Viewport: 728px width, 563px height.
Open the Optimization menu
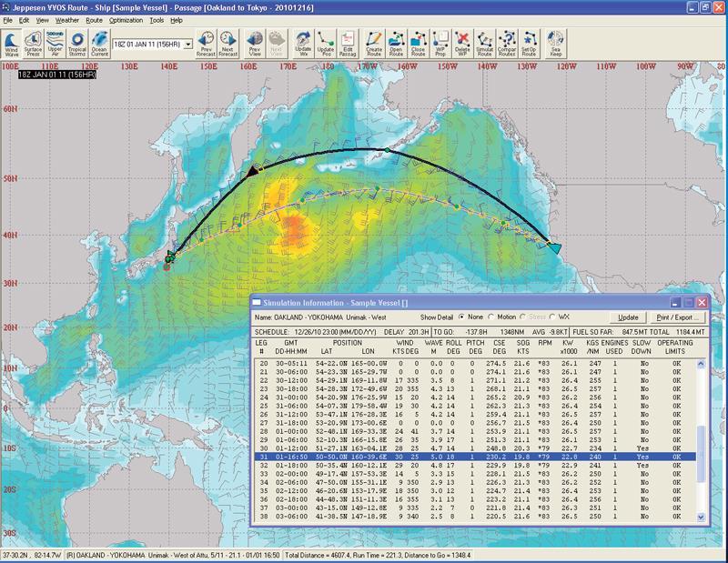[126, 20]
